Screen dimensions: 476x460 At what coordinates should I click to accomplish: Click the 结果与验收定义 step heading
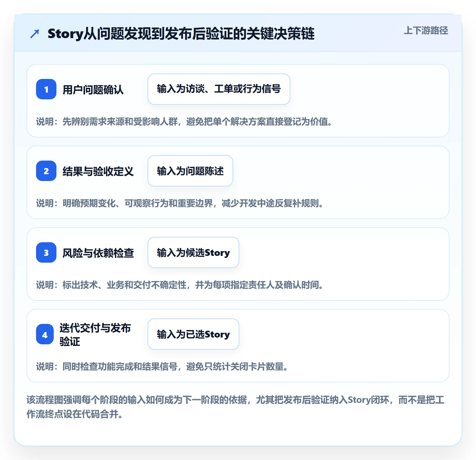pyautogui.click(x=98, y=171)
